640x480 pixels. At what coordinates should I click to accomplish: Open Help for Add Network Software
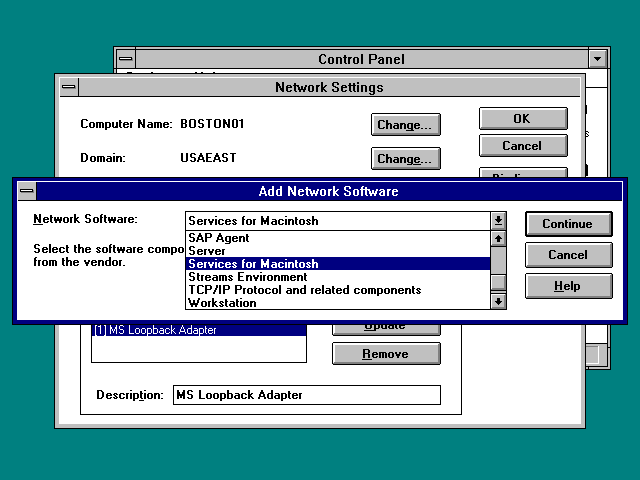pyautogui.click(x=569, y=286)
